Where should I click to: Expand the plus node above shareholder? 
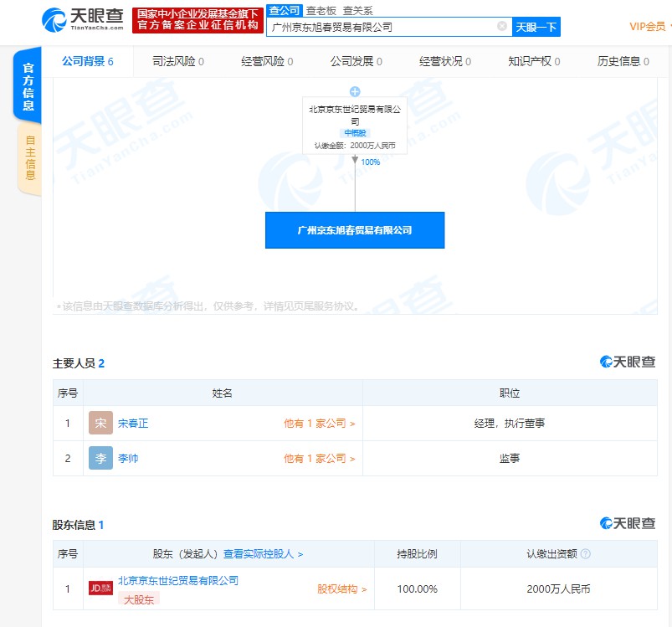[x=355, y=91]
